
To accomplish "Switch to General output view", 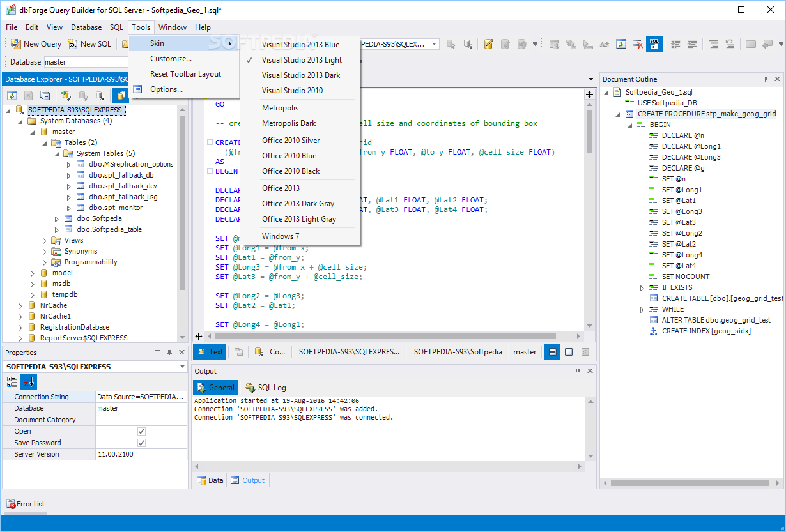I will [215, 388].
